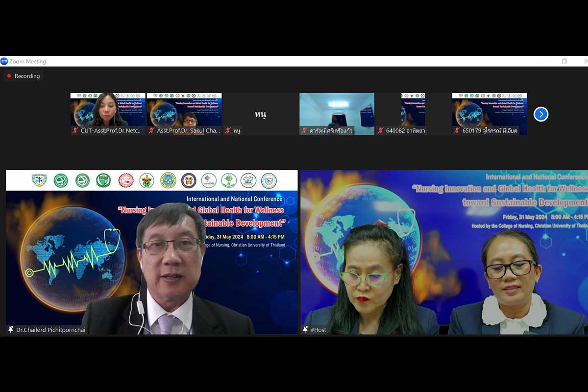This screenshot has height=392, width=588.
Task: Select CUT-Asst.Prof.Dr.Netc participant thumbnail video
Action: click(x=108, y=110)
